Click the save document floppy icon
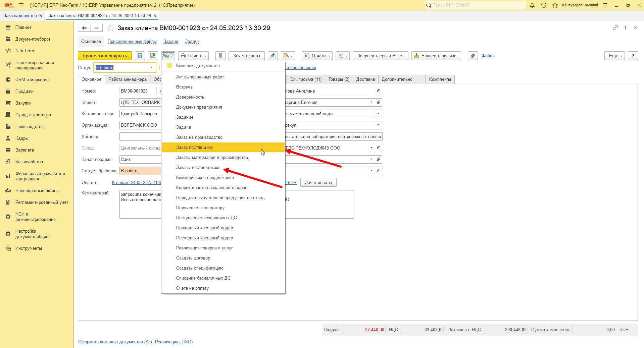The height and width of the screenshot is (348, 644). (x=140, y=56)
